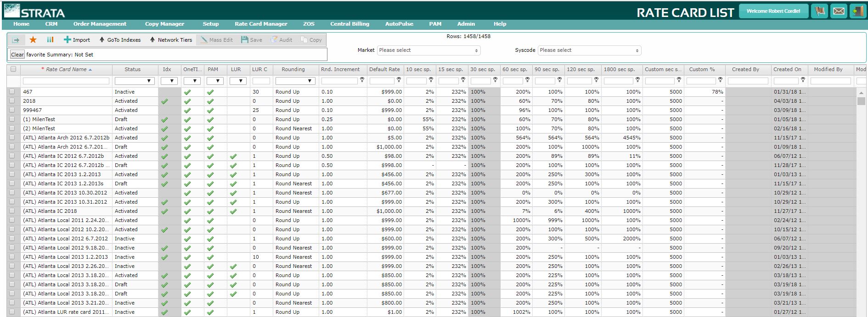Click the orange favorites star icon
This screenshot has height=317, width=868.
click(33, 40)
